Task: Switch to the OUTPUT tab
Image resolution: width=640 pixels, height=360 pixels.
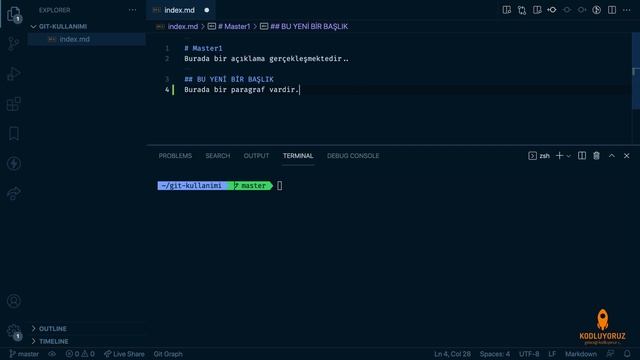Action: [256, 156]
